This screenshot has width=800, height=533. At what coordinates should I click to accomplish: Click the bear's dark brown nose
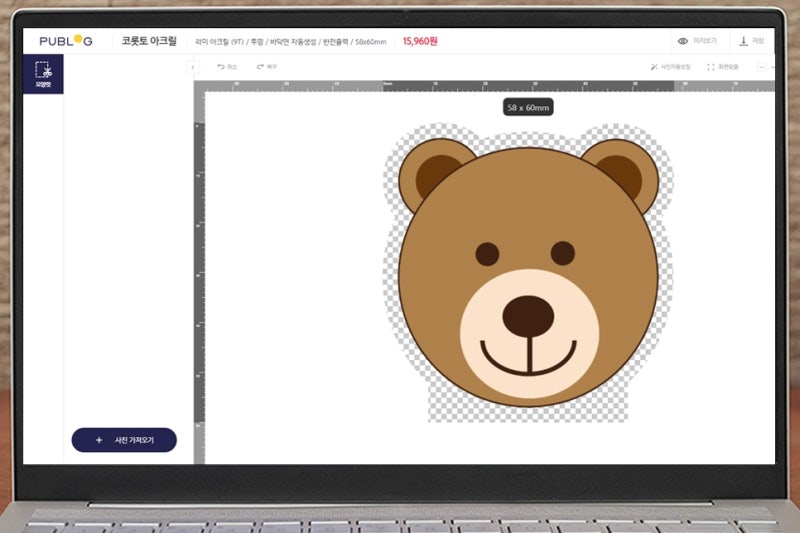click(x=527, y=314)
